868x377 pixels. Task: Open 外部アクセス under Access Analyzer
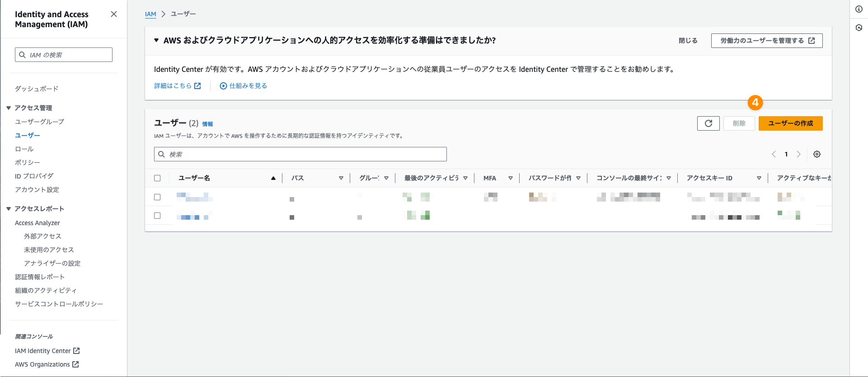(x=42, y=236)
